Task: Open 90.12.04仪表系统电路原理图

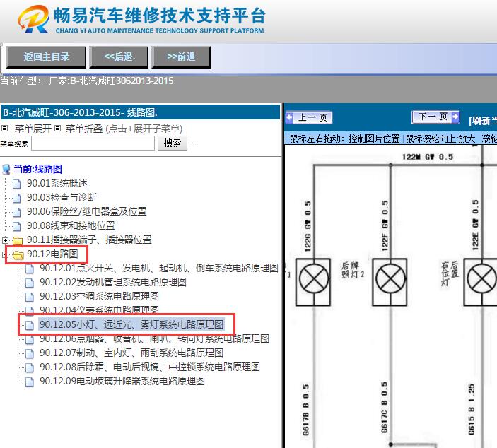Action: point(99,310)
